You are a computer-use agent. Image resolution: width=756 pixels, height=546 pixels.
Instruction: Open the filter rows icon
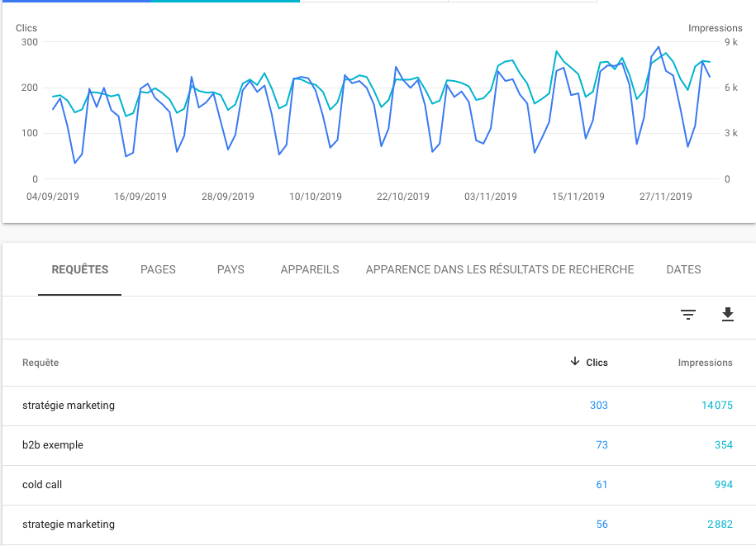point(688,315)
